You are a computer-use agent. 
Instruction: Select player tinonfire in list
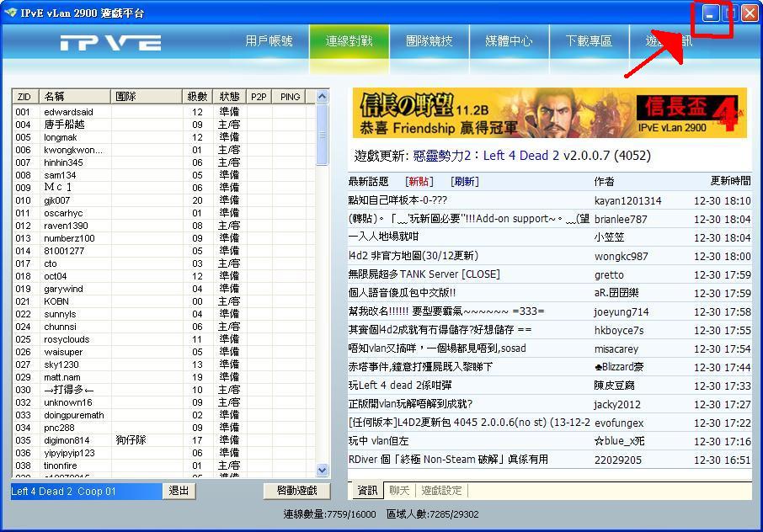(61, 465)
